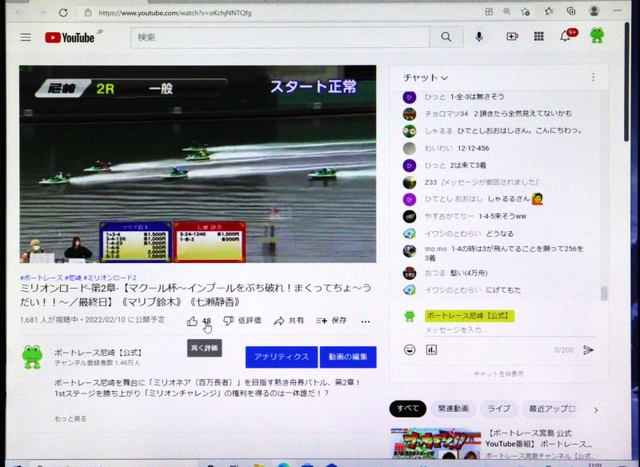Click the highlighted ボートレース尼崎【公式】 chat name
Image resolution: width=640 pixels, height=467 pixels.
click(x=469, y=316)
